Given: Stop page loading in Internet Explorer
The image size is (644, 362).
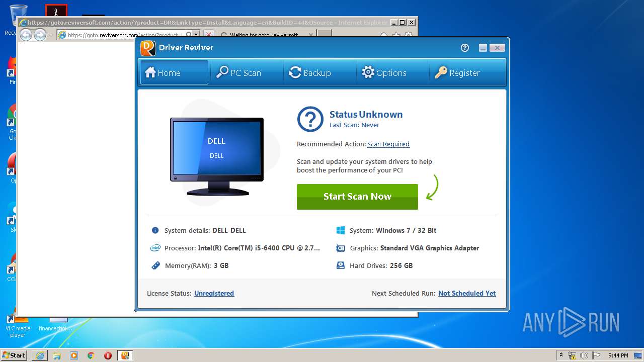Looking at the screenshot, I should (208, 35).
